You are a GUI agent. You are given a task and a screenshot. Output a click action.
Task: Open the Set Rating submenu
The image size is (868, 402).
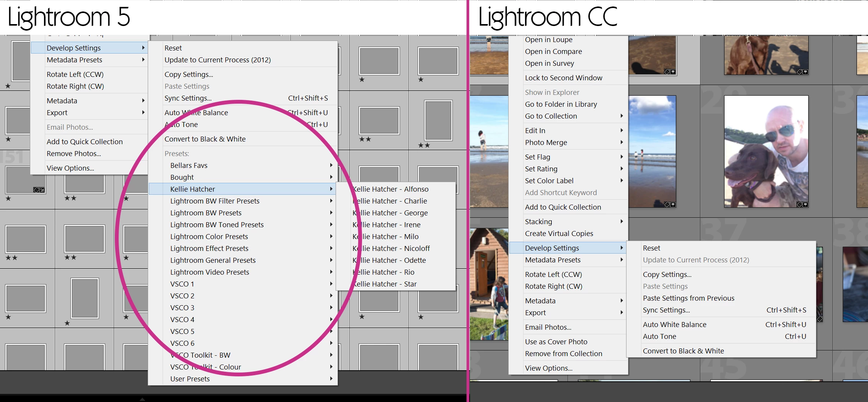pyautogui.click(x=568, y=169)
